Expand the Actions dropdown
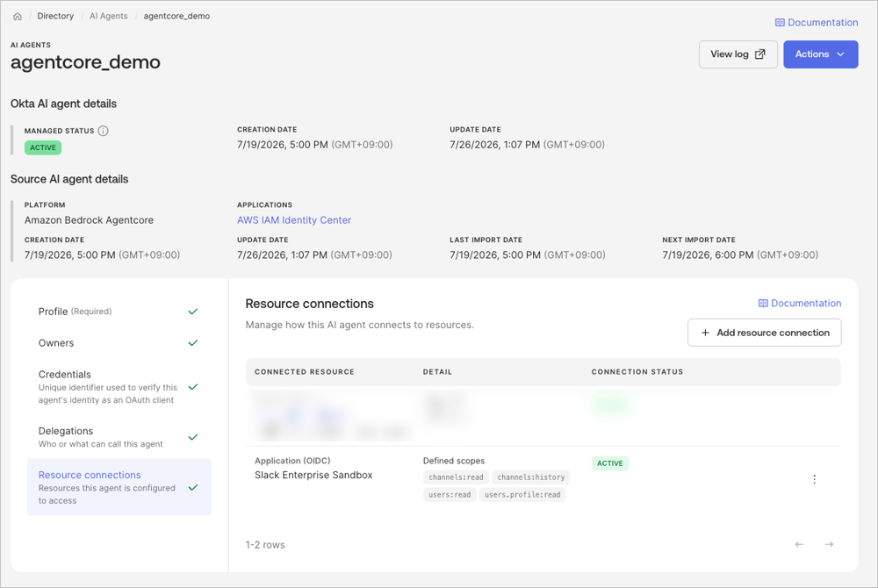Image resolution: width=878 pixels, height=588 pixels. tap(820, 54)
